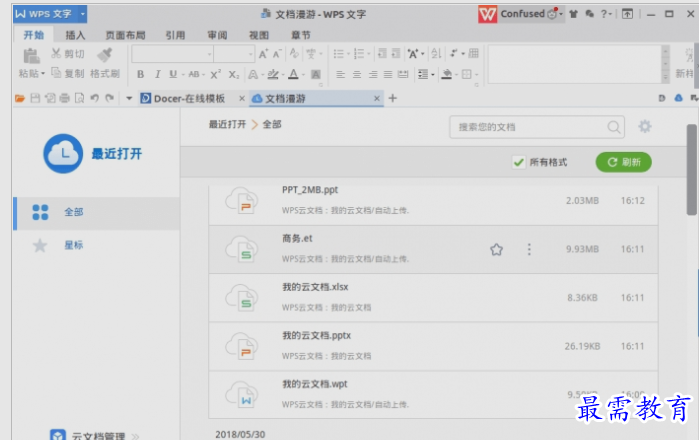Click the Cut (剪切) scissors button
This screenshot has height=440, width=699.
point(68,54)
